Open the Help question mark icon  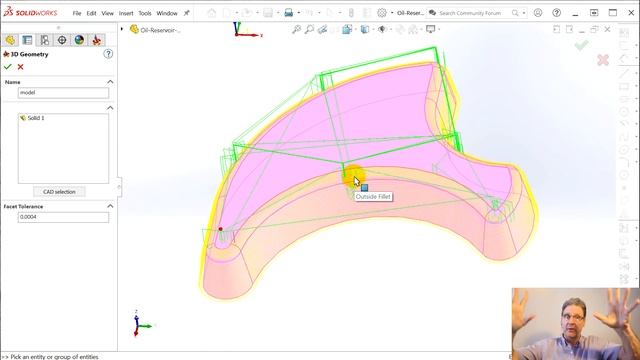(x=556, y=13)
